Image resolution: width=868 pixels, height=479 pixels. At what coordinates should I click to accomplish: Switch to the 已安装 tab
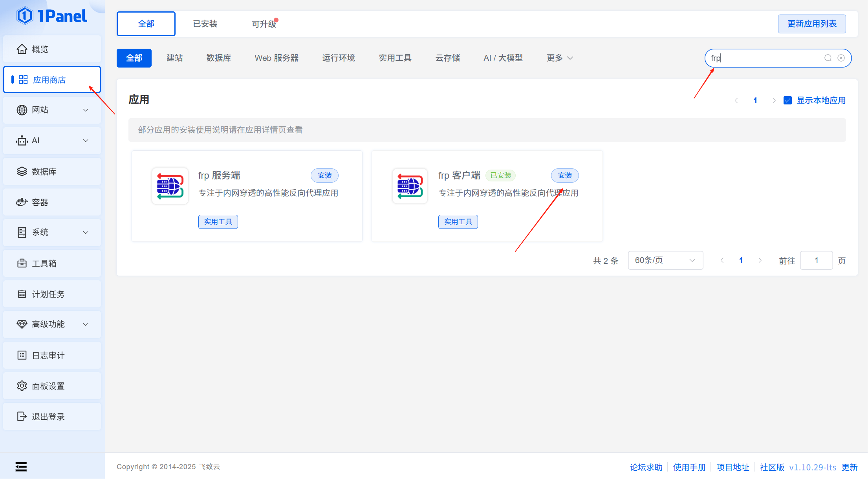pyautogui.click(x=205, y=24)
